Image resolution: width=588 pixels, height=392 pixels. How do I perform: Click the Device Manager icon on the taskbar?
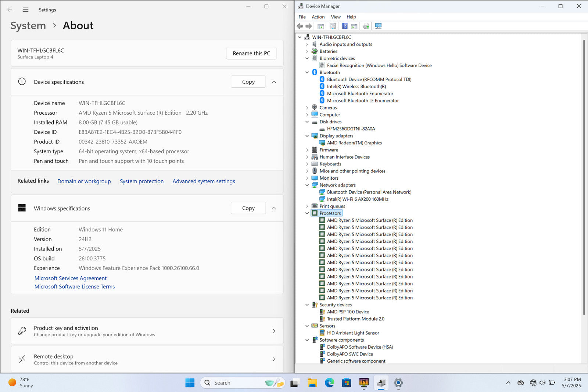click(381, 383)
